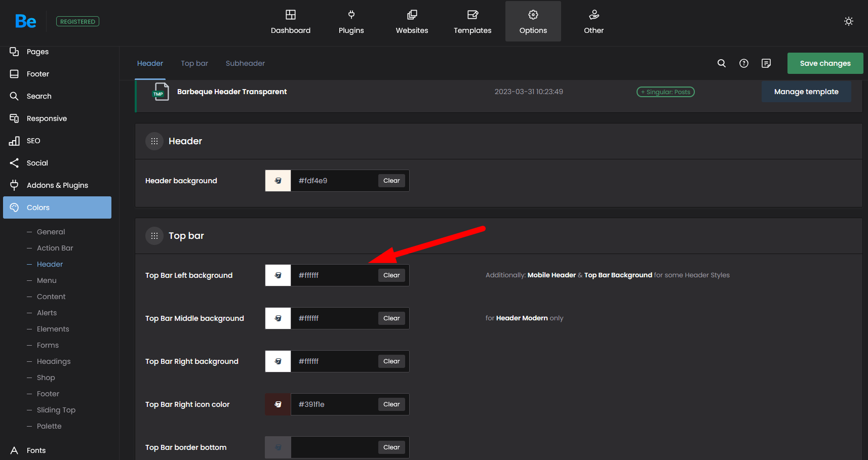The image size is (868, 460).
Task: Open Top Bar border bottom swatch
Action: pos(278,447)
